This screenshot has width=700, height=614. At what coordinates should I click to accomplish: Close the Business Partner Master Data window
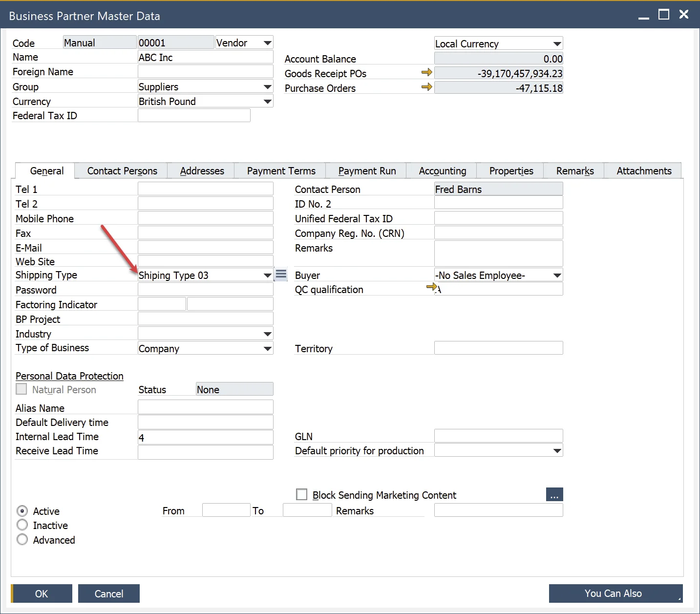click(684, 15)
